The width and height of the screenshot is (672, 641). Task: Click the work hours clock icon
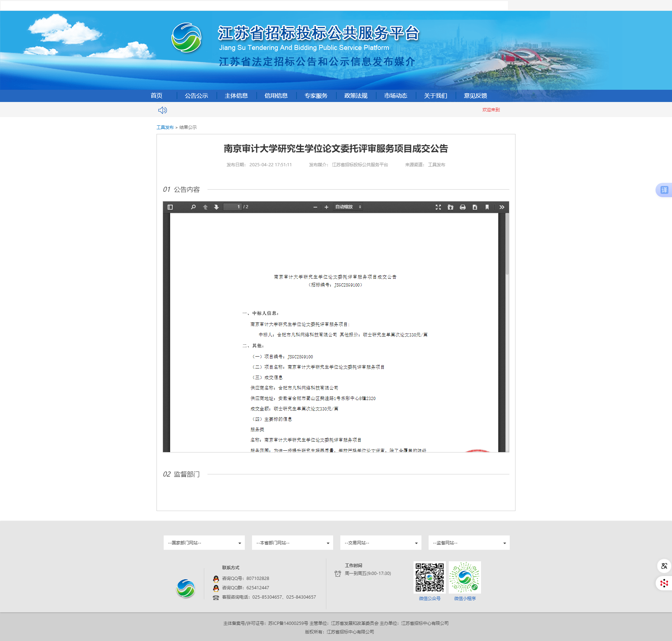[x=338, y=573]
